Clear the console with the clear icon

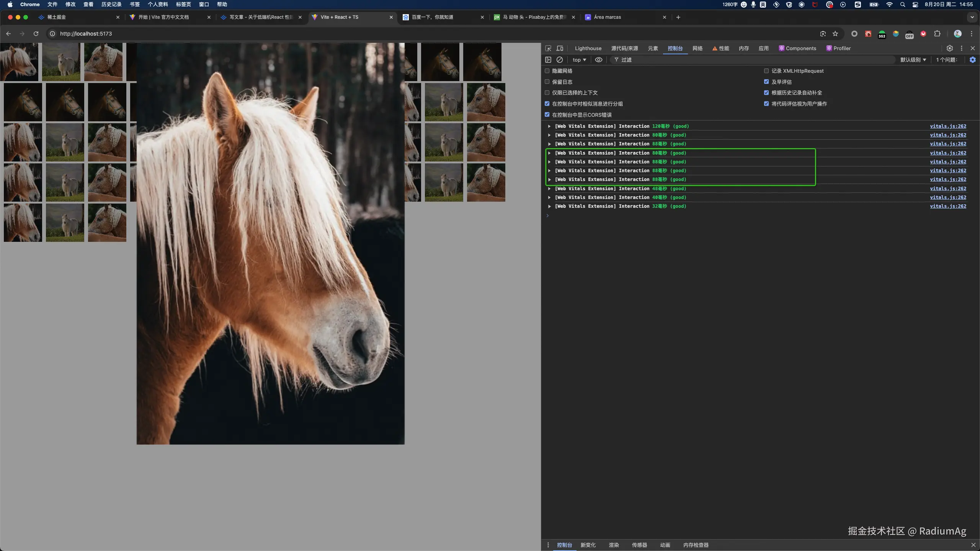[x=559, y=60]
